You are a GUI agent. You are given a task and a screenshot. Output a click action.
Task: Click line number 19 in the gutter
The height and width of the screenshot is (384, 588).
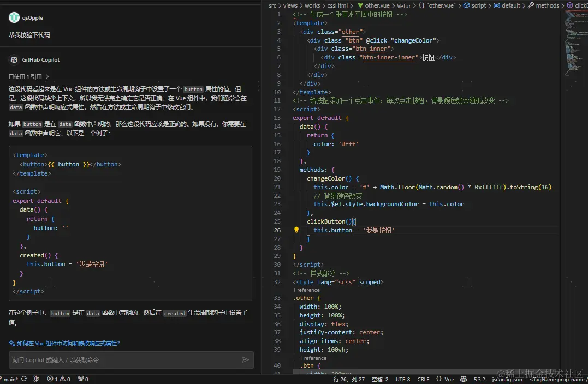coord(277,169)
